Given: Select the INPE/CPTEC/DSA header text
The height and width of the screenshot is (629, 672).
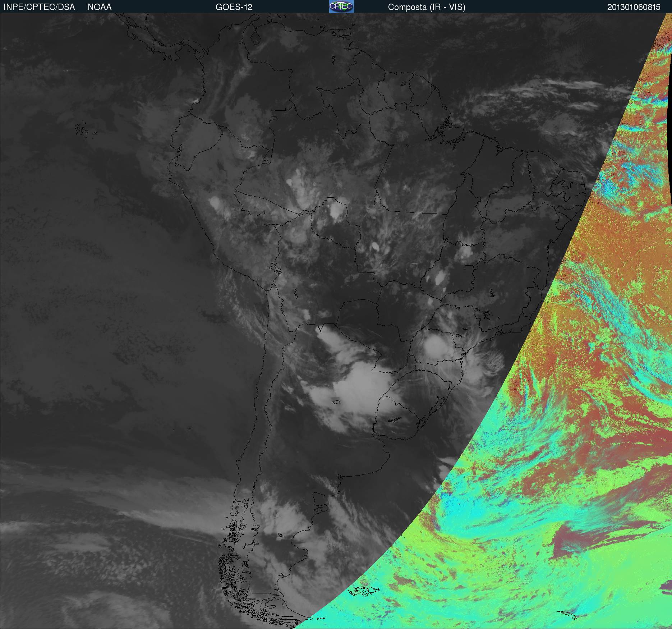Looking at the screenshot, I should [39, 7].
